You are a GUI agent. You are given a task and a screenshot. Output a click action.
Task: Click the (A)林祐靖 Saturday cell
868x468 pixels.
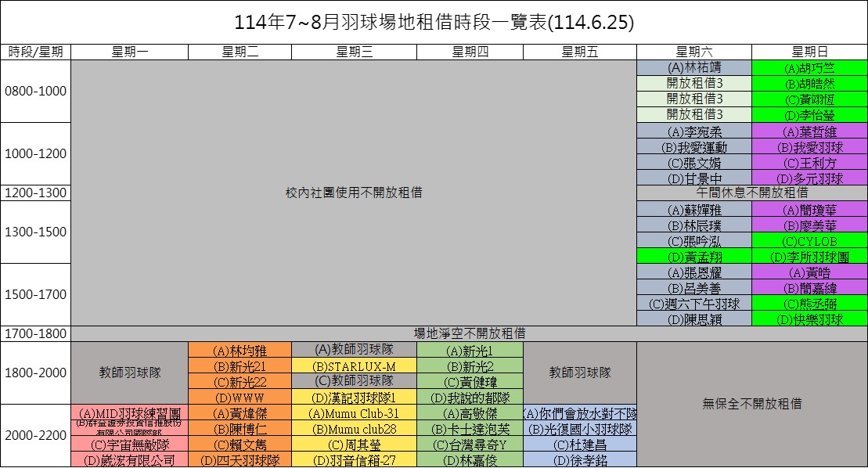tap(694, 68)
